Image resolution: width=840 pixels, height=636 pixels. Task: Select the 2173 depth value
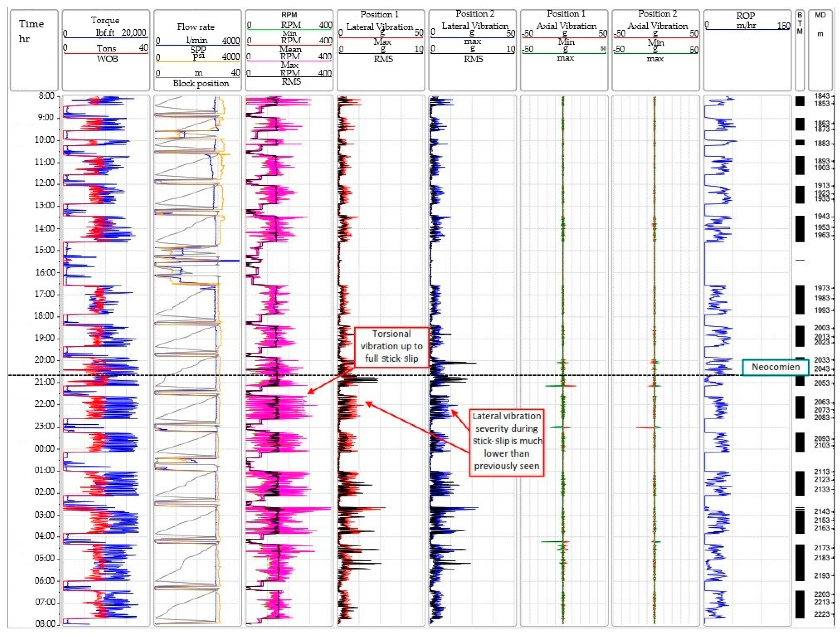point(822,548)
